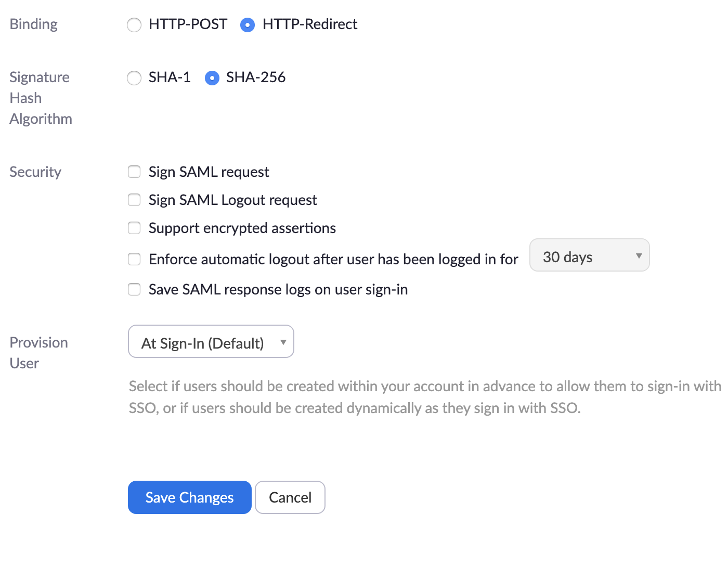The image size is (728, 565).
Task: Select the HTTP-POST binding option
Action: click(x=134, y=24)
